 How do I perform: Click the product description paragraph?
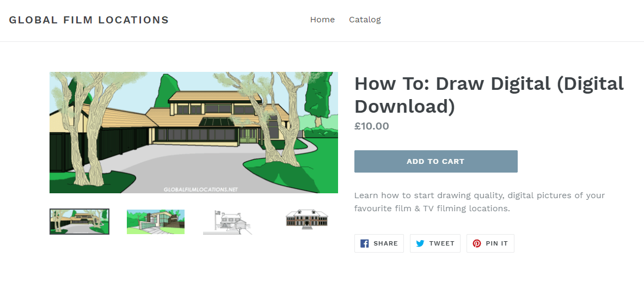[479, 202]
